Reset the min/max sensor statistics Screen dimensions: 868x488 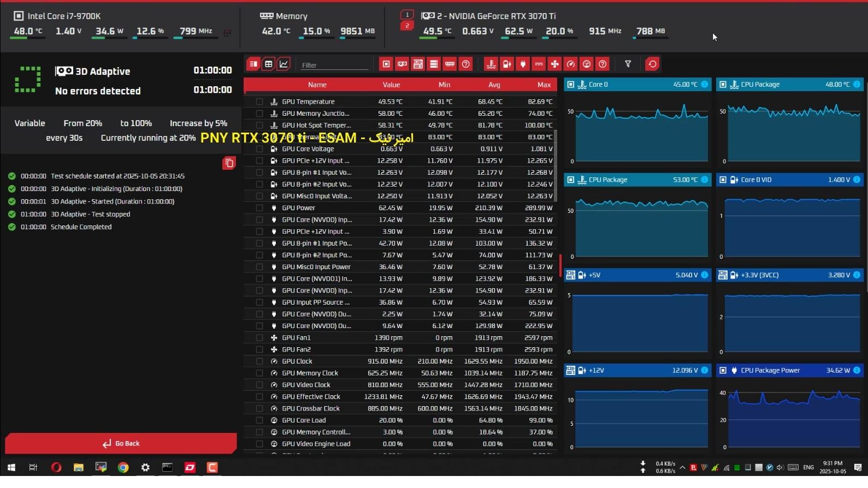652,64
